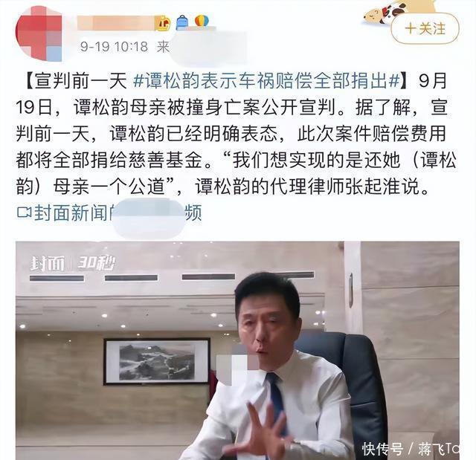Click the 【宣判前一天 headline text
This screenshot has height=460, width=476.
pyautogui.click(x=74, y=81)
